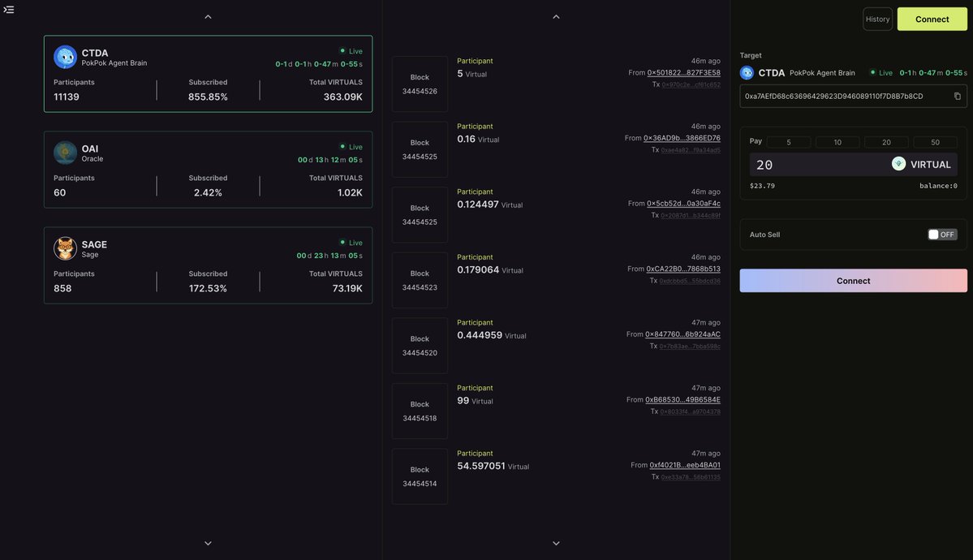Open the sidebar menu toggle icon
Viewport: 973px width, 560px height.
pyautogui.click(x=9, y=9)
